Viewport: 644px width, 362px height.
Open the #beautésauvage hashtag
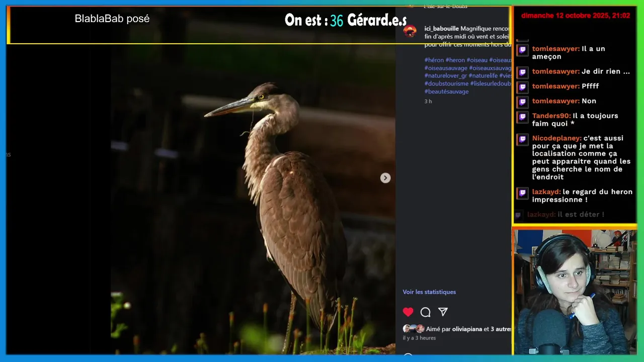[446, 92]
